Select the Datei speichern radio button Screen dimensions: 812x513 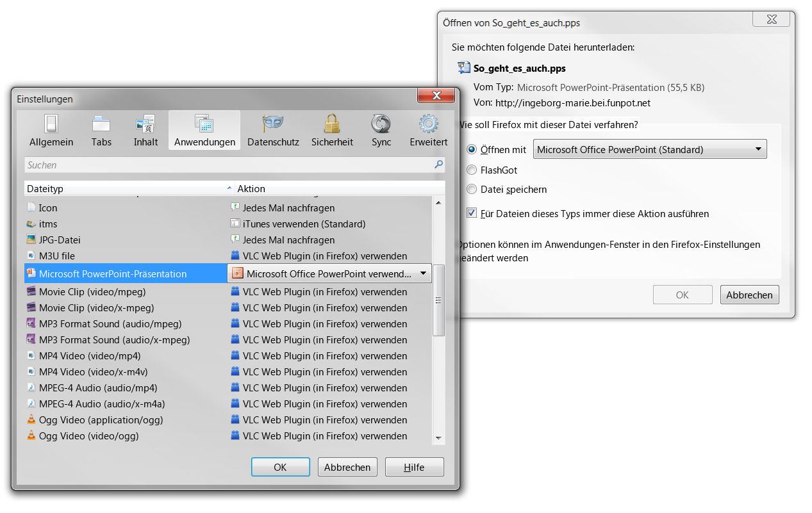(x=472, y=189)
